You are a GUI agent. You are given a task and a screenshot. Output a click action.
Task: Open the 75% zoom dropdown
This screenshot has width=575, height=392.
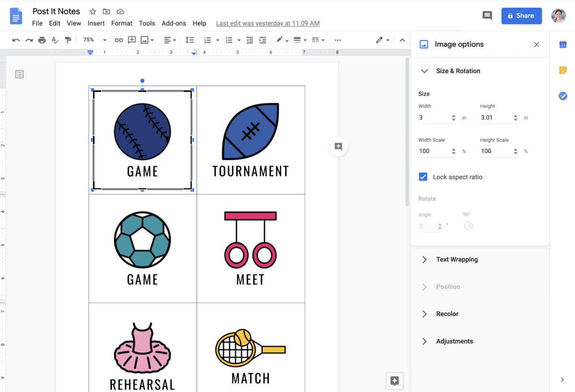click(94, 40)
